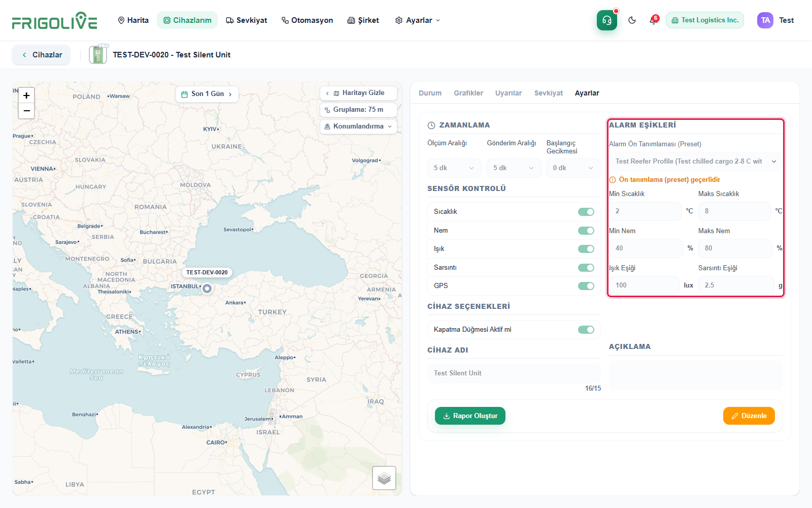812x508 pixels.
Task: Switch to device Sevkiyat tab
Action: click(x=549, y=93)
